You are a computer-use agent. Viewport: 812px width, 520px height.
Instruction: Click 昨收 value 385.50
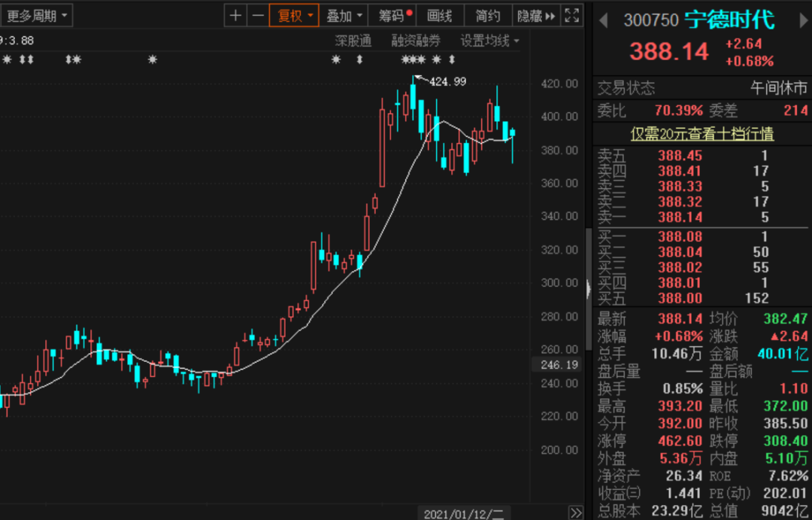(x=785, y=424)
